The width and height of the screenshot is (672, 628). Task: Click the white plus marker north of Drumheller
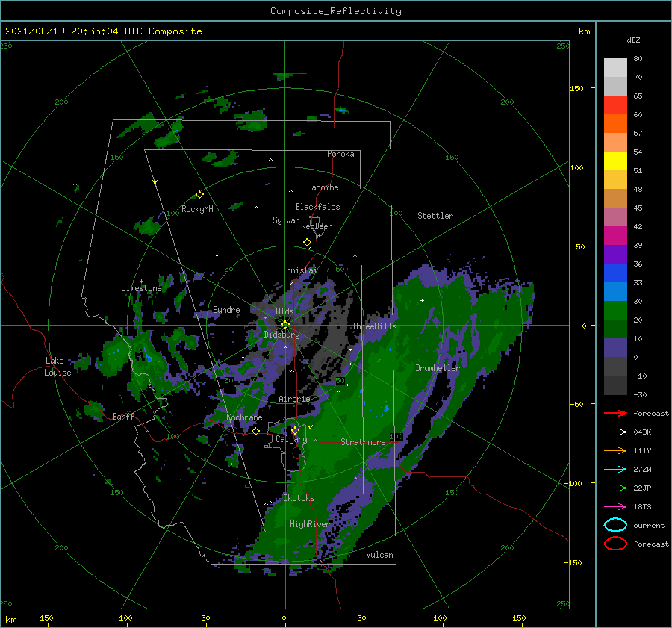[422, 300]
